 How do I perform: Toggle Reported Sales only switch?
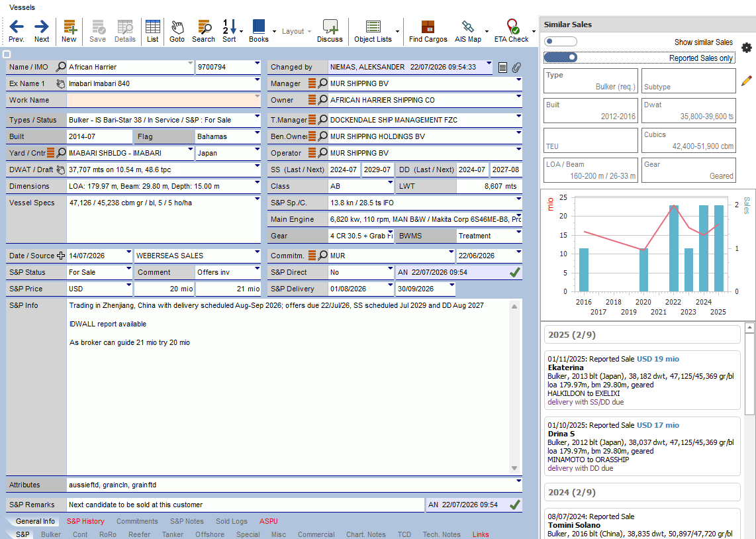coord(560,58)
